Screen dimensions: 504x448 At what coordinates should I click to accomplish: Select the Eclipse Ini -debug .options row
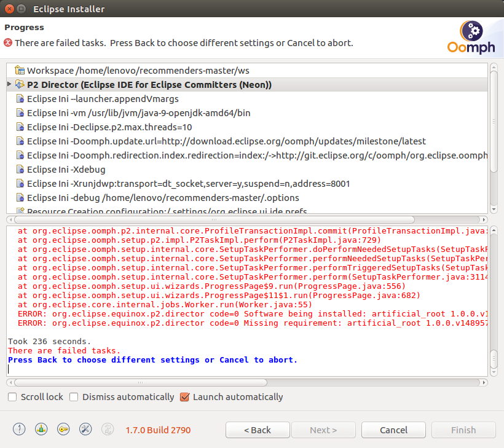[247, 198]
